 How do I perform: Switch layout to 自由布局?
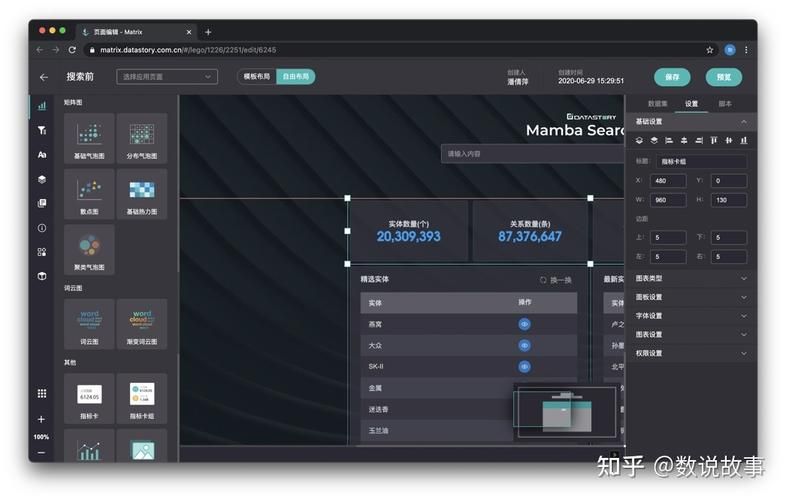(296, 77)
